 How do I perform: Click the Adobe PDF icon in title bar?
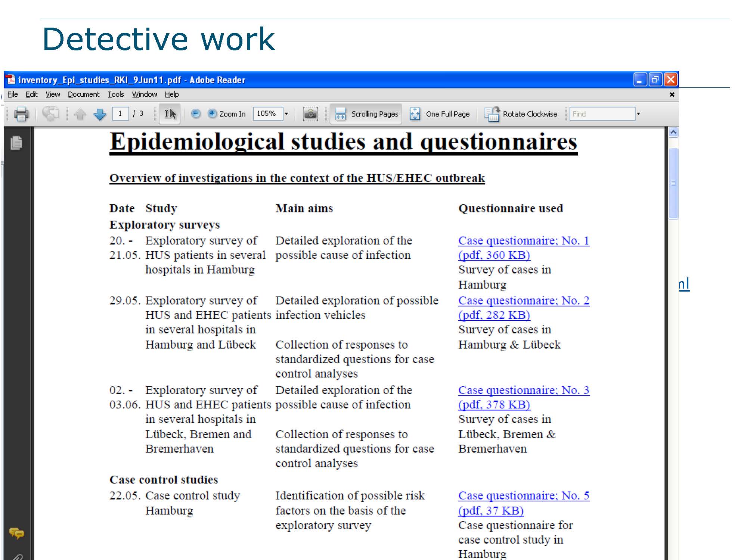[x=11, y=80]
